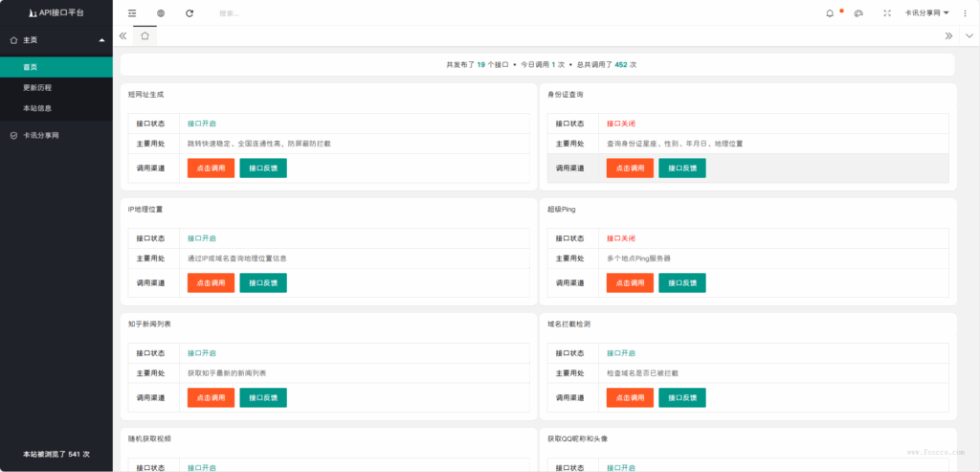The image size is (980, 472).
Task: Click the 知乎新闻列表 card title
Action: [x=149, y=325]
